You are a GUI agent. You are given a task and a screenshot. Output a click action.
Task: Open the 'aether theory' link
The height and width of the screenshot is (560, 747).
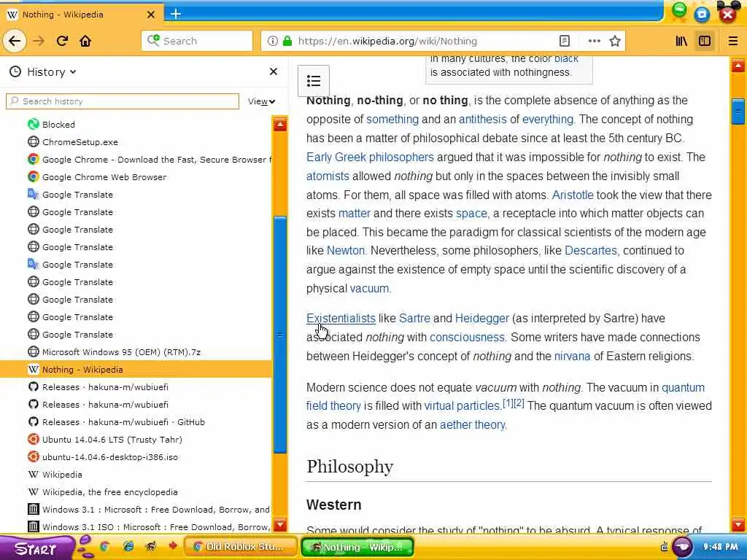click(x=473, y=425)
